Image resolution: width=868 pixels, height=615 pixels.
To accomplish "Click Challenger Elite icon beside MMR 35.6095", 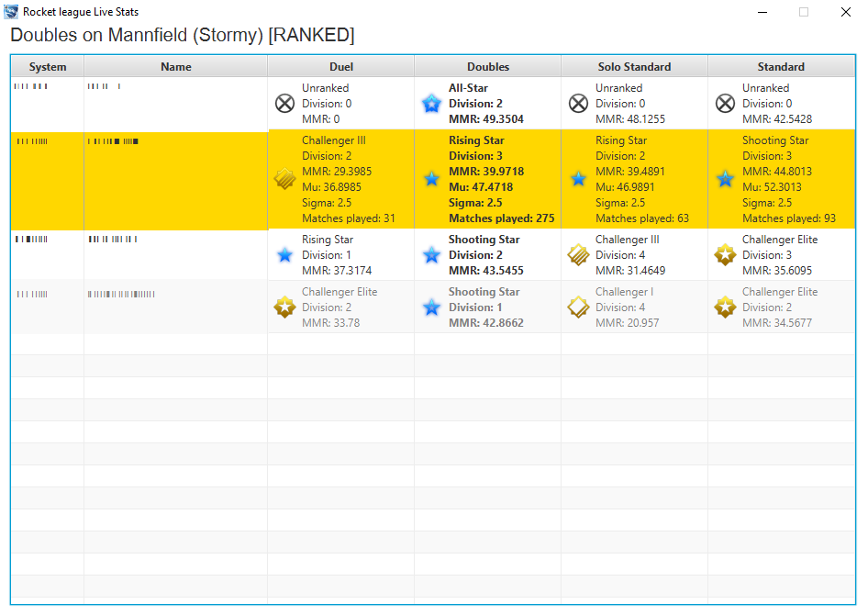I will click(x=725, y=255).
